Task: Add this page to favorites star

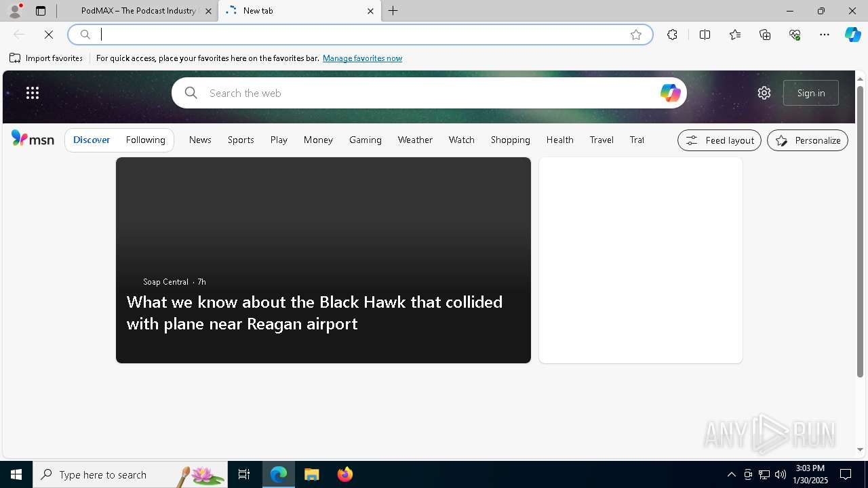Action: coord(636,35)
